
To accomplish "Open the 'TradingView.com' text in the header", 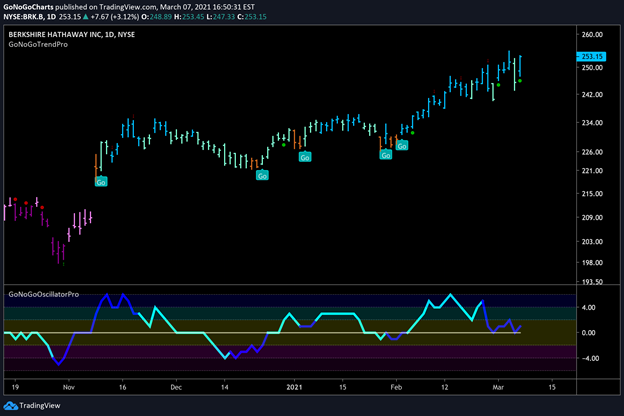I will [127, 7].
